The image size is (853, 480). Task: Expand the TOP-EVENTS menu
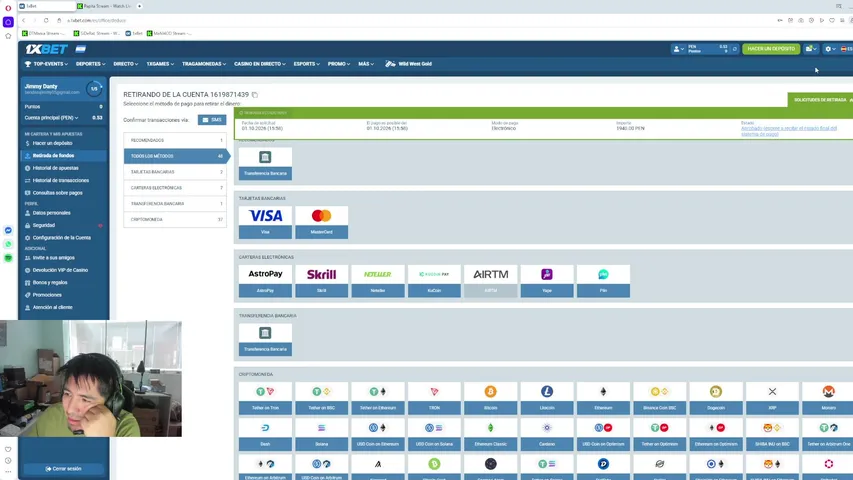[x=46, y=64]
